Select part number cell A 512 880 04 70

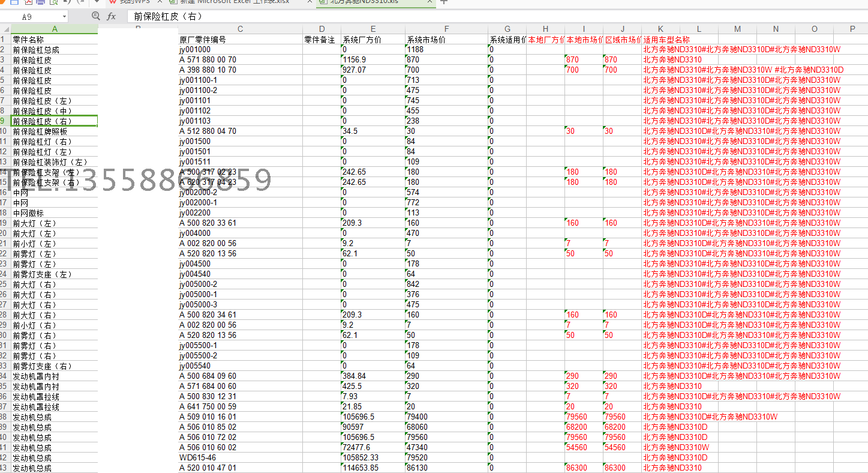coord(240,131)
